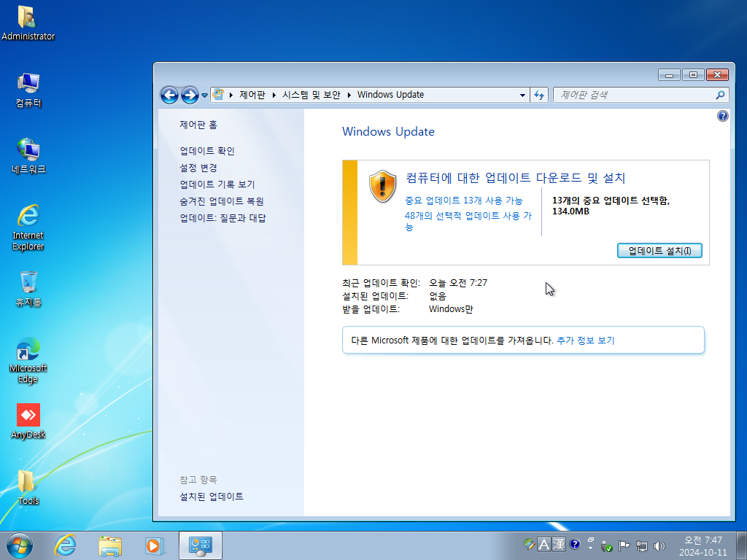This screenshot has height=560, width=747.
Task: Click the 업데이트 설치 button
Action: 659,251
